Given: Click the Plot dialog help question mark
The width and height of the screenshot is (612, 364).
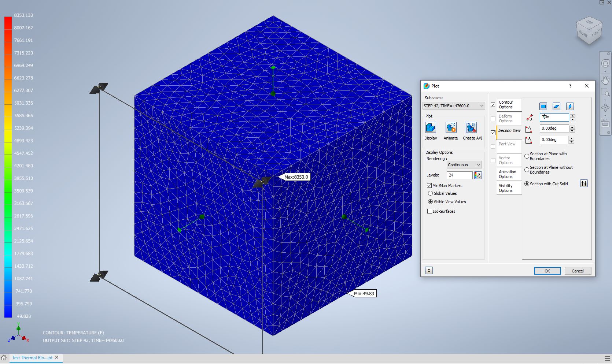Looking at the screenshot, I should coord(570,86).
